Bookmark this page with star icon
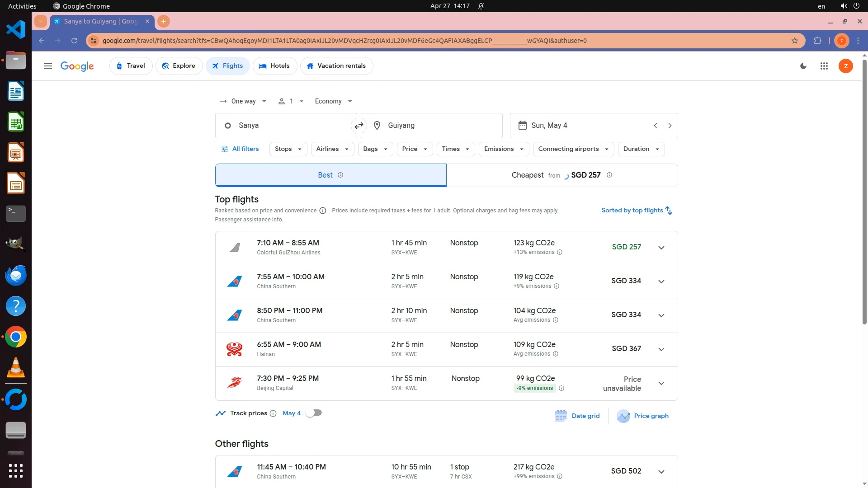This screenshot has width=868, height=488. coord(794,41)
